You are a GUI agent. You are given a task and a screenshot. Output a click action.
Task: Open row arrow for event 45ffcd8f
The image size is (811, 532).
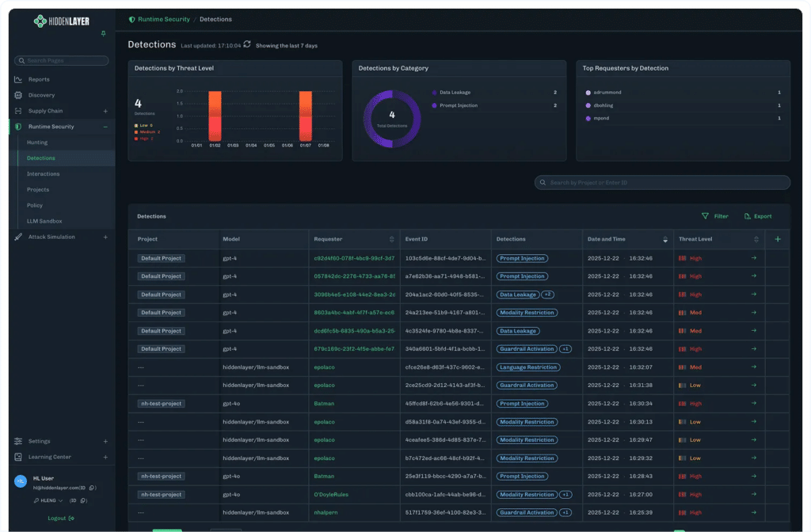pos(754,403)
